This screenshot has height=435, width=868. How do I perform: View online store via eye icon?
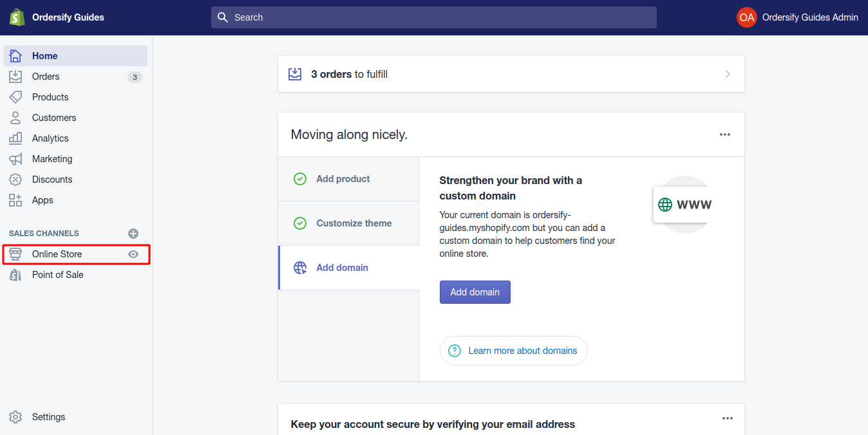tap(133, 254)
